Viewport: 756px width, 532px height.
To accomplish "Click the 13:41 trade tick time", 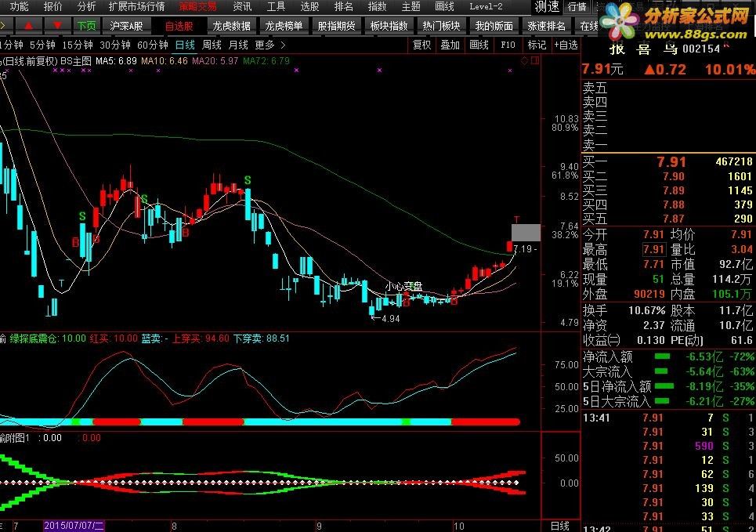I will click(597, 418).
